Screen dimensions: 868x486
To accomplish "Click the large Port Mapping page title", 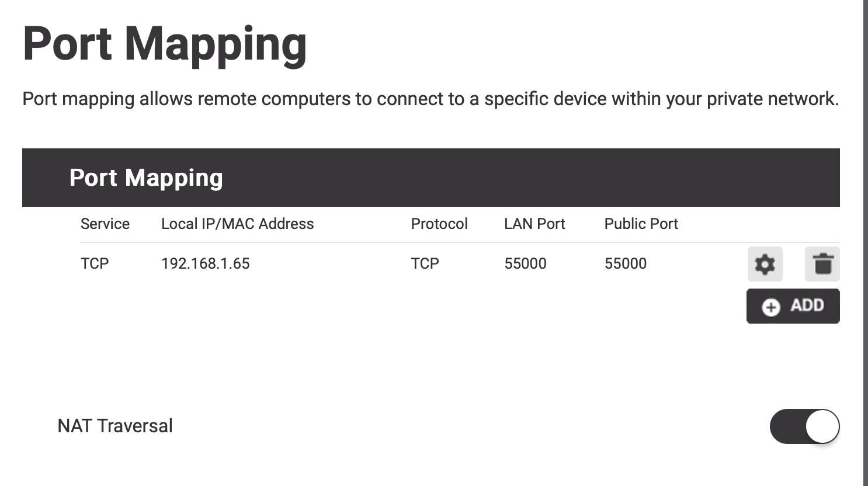I will [165, 44].
